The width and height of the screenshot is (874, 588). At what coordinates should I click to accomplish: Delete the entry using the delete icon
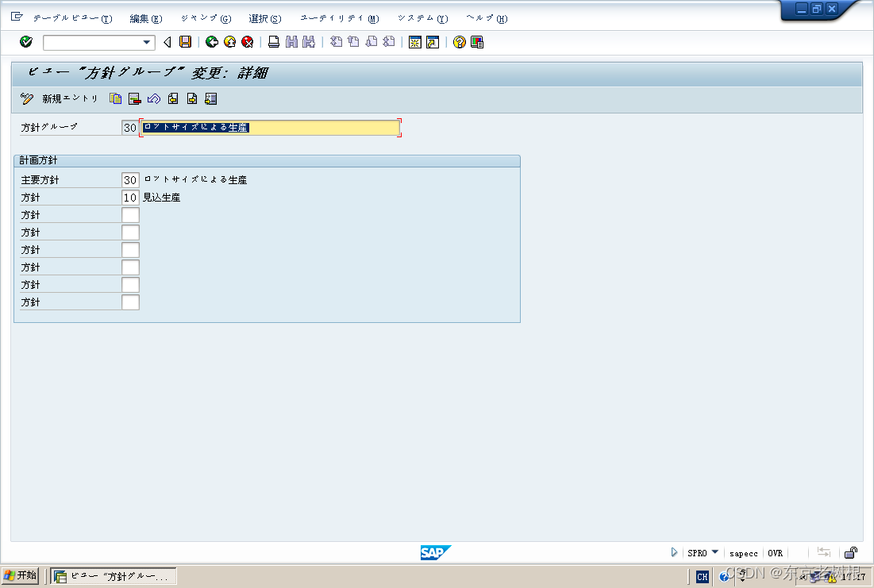tap(133, 98)
